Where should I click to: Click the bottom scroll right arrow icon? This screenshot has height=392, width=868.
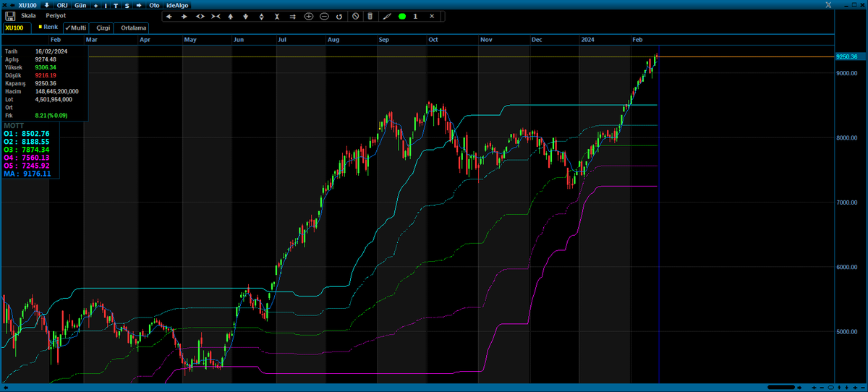point(799,388)
